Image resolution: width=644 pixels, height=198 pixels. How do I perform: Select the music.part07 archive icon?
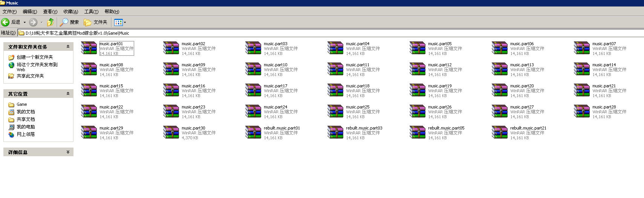pos(582,48)
